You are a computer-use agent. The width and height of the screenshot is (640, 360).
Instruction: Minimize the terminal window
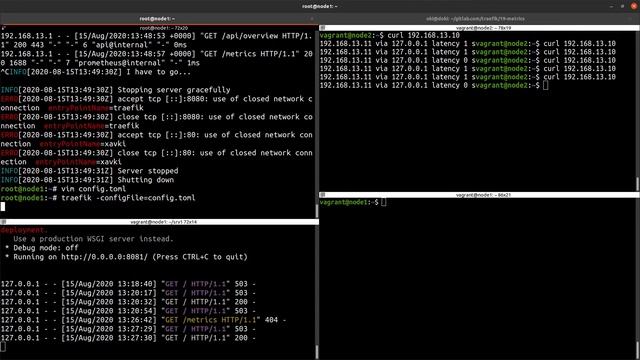tap(611, 6)
